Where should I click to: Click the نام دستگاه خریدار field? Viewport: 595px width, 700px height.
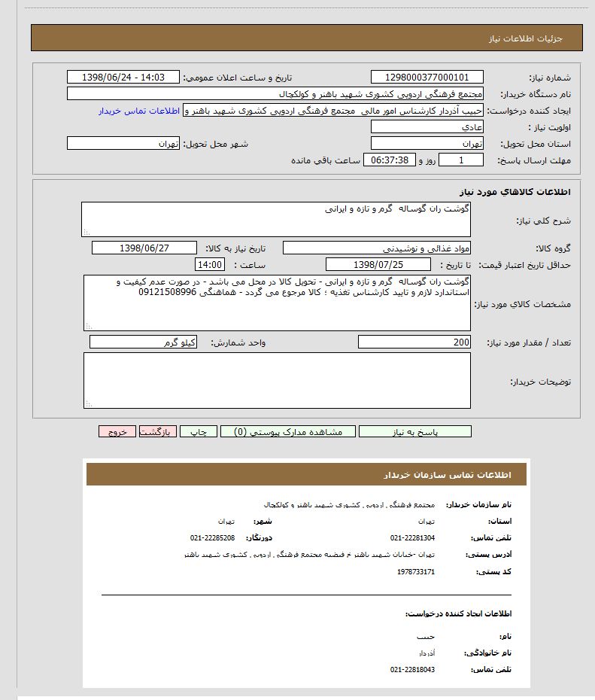pyautogui.click(x=275, y=94)
